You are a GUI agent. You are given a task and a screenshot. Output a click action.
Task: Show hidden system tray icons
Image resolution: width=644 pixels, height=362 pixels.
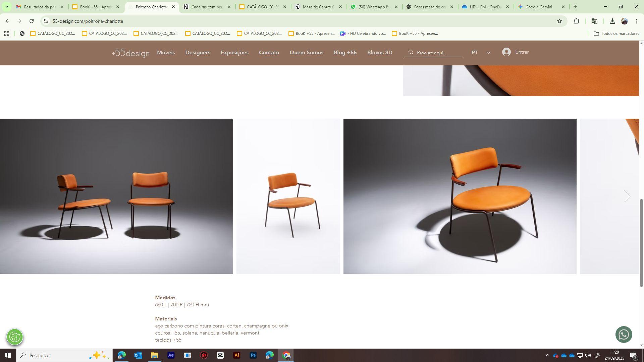point(547,355)
